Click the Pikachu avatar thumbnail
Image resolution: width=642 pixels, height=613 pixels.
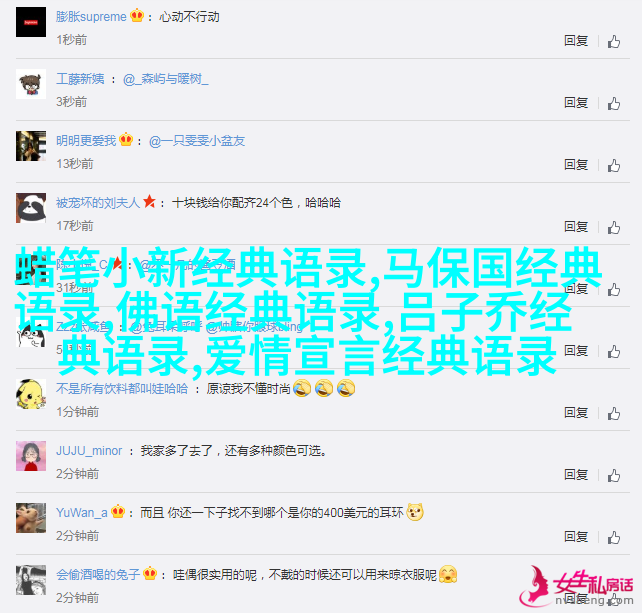(x=31, y=394)
